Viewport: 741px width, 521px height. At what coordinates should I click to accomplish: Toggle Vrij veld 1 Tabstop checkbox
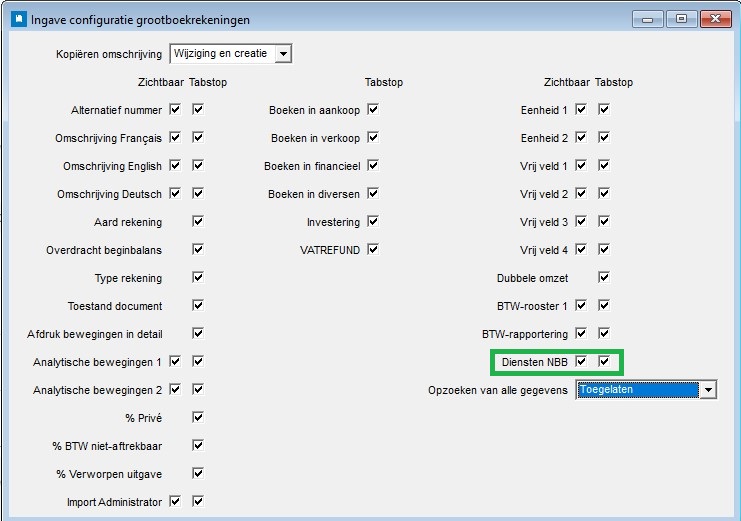point(604,165)
